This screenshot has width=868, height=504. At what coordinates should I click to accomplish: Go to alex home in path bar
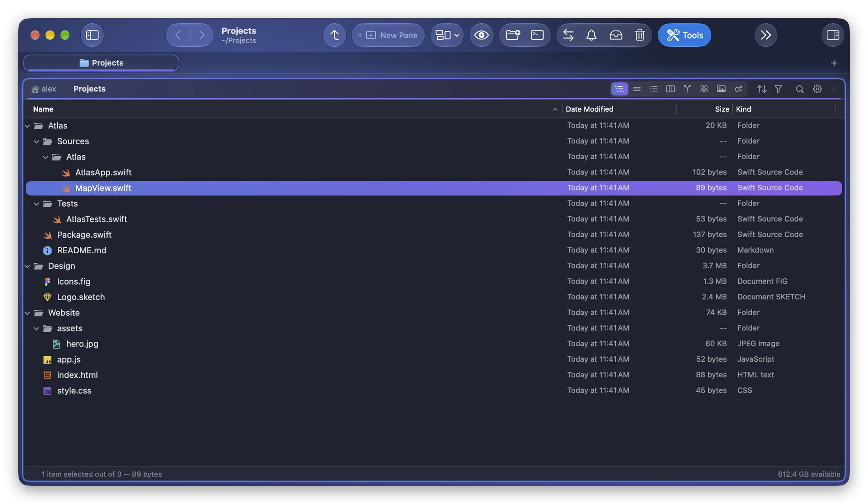pyautogui.click(x=44, y=89)
